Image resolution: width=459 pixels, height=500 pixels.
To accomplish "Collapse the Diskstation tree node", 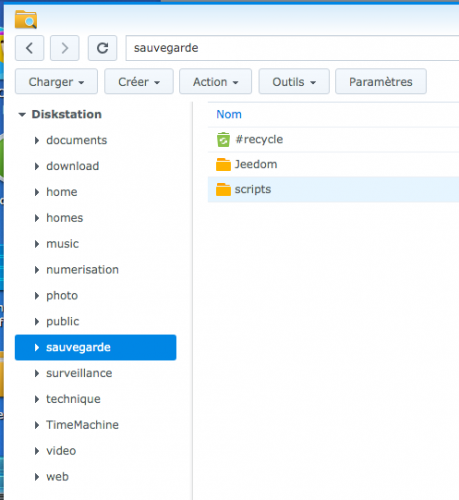I will point(22,115).
